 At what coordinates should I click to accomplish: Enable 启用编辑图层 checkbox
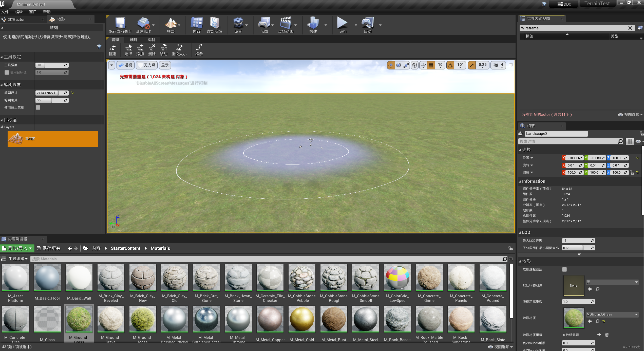pos(564,269)
